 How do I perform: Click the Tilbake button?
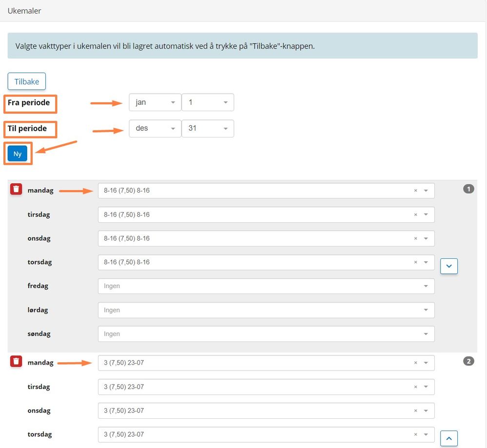click(27, 81)
